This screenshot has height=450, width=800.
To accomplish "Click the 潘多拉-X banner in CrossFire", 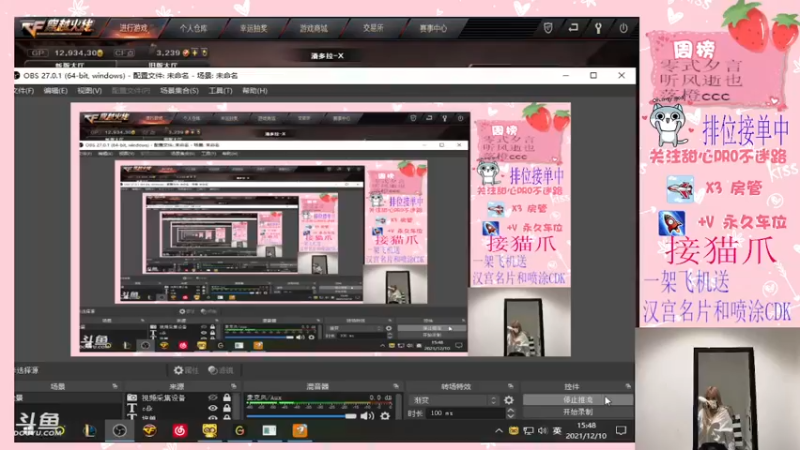I will pos(327,56).
